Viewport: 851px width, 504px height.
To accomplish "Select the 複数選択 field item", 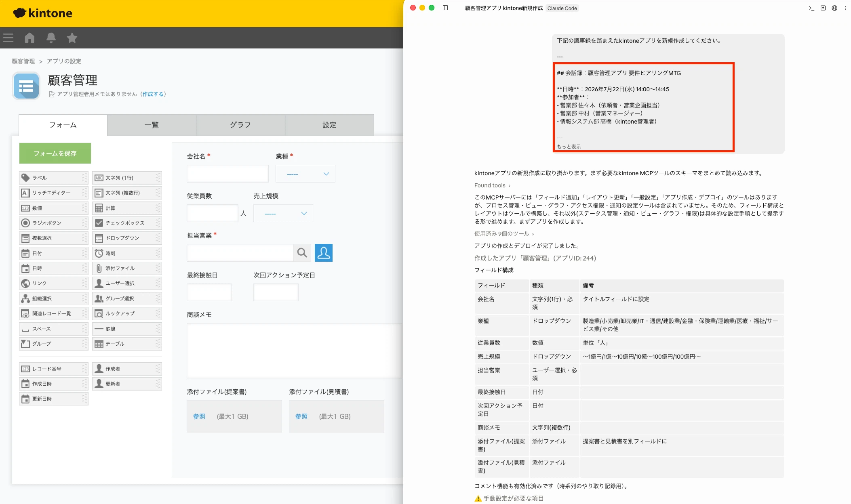I will click(53, 238).
